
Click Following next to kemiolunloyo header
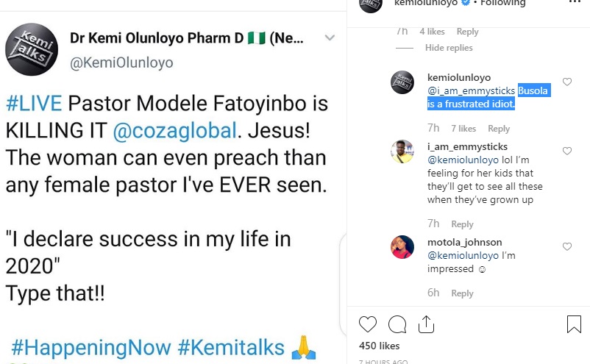(x=504, y=3)
